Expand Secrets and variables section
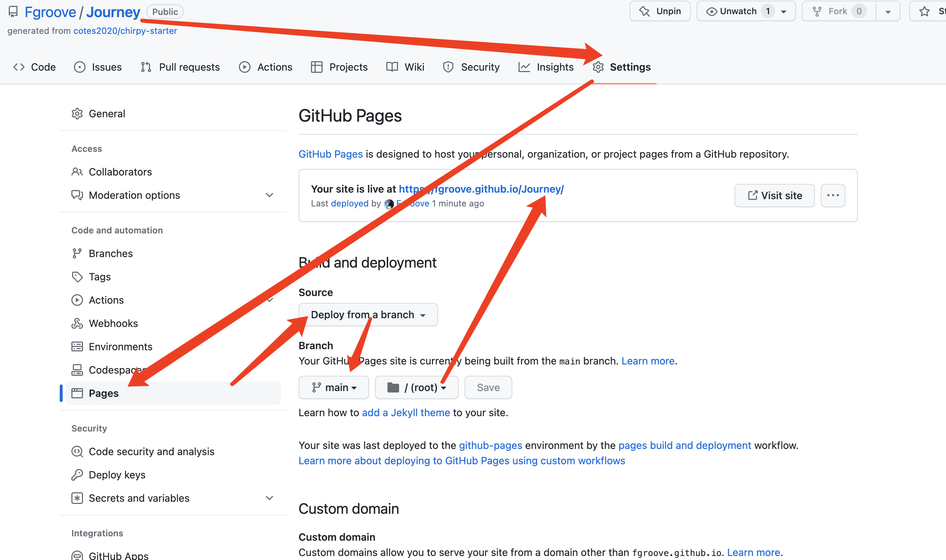Viewport: 946px width, 560px height. (x=269, y=498)
